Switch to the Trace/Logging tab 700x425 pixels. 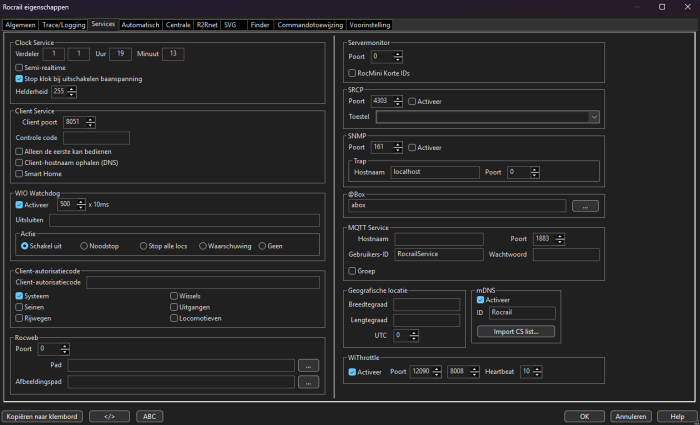(x=64, y=23)
